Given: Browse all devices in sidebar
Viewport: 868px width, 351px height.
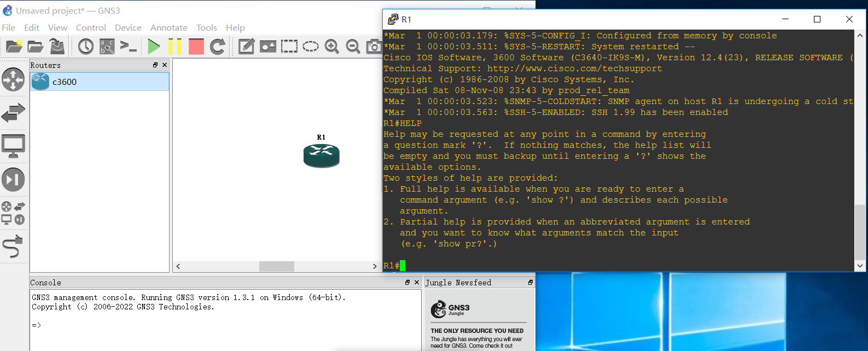Looking at the screenshot, I should tap(13, 213).
